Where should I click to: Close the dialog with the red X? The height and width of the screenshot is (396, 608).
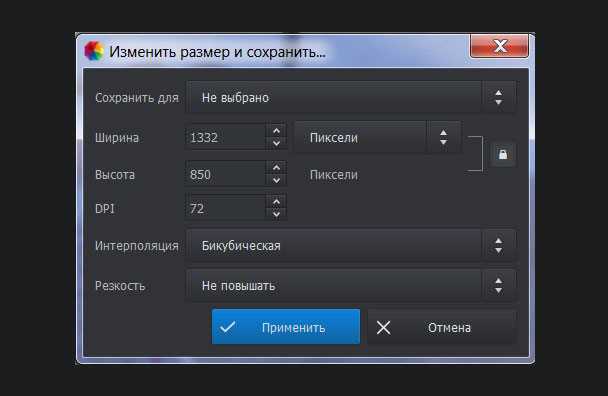tap(499, 46)
